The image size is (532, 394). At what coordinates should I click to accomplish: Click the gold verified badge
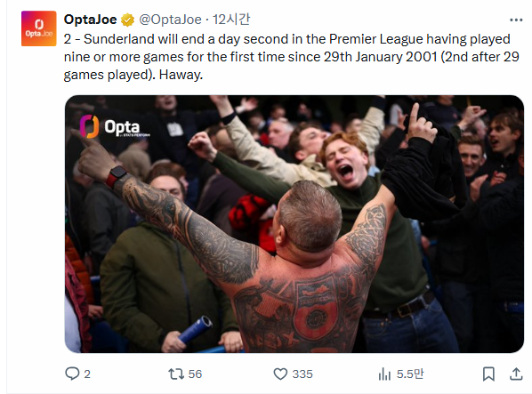click(x=127, y=20)
